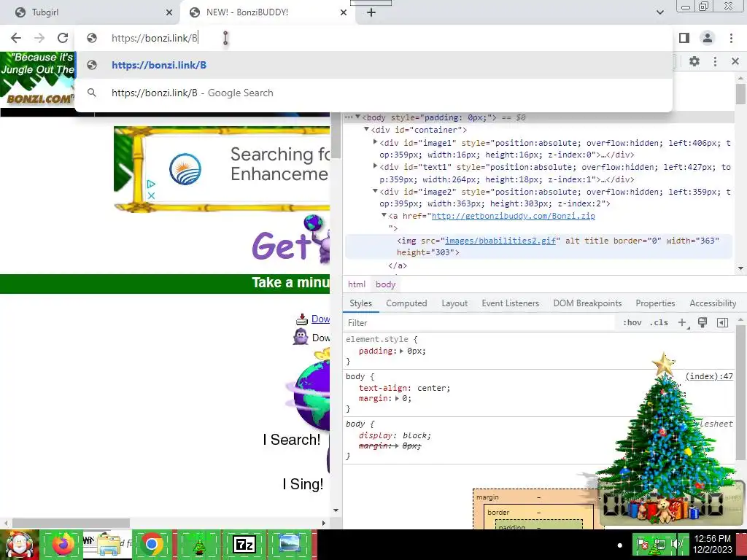Image resolution: width=747 pixels, height=560 pixels.
Task: Open File Explorer from the taskbar
Action: (108, 544)
